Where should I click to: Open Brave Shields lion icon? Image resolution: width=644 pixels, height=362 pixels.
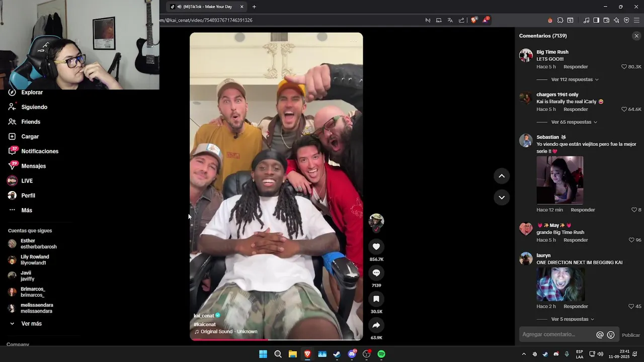[x=474, y=20]
